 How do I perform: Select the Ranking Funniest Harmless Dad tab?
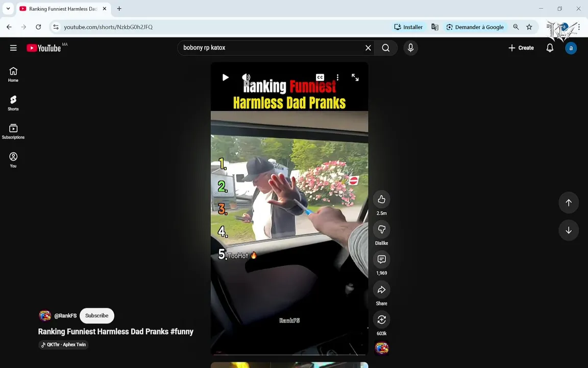tap(63, 9)
